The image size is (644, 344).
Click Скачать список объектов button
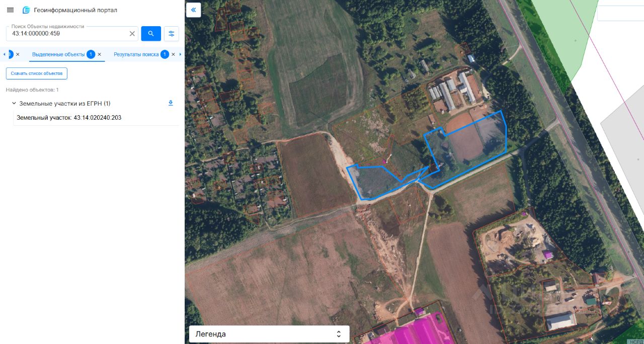pos(37,73)
